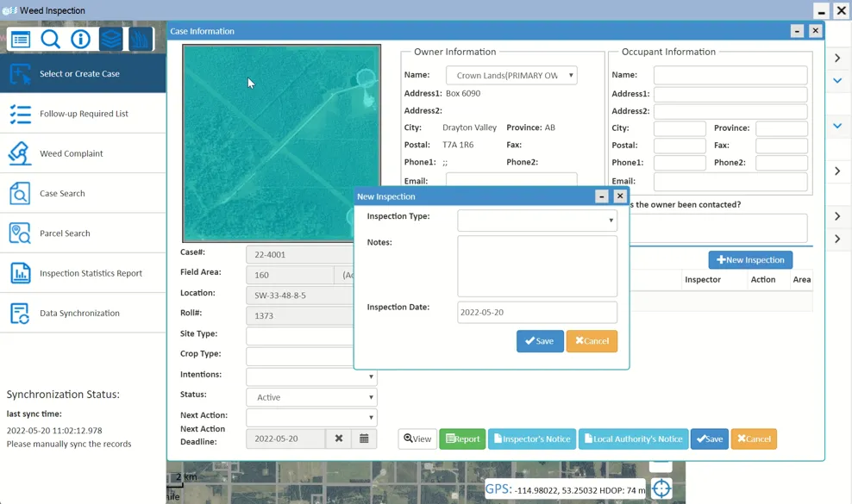Generate Local Authority's Notice
The height and width of the screenshot is (504, 852).
(x=634, y=439)
